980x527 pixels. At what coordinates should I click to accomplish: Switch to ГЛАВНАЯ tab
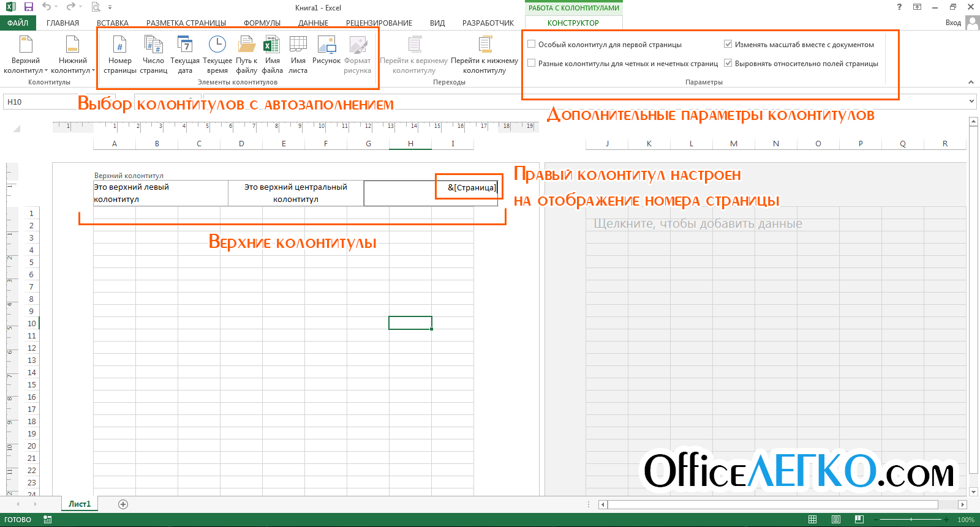[x=62, y=23]
